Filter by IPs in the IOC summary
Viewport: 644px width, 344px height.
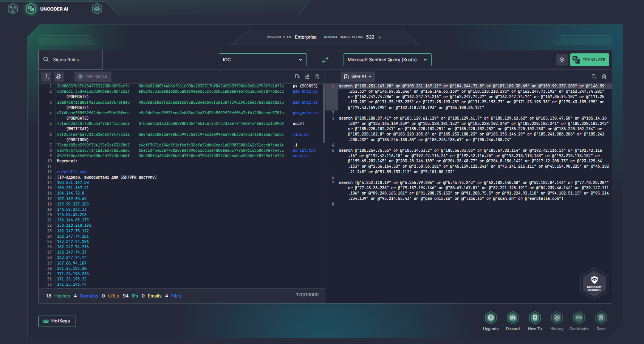point(135,296)
